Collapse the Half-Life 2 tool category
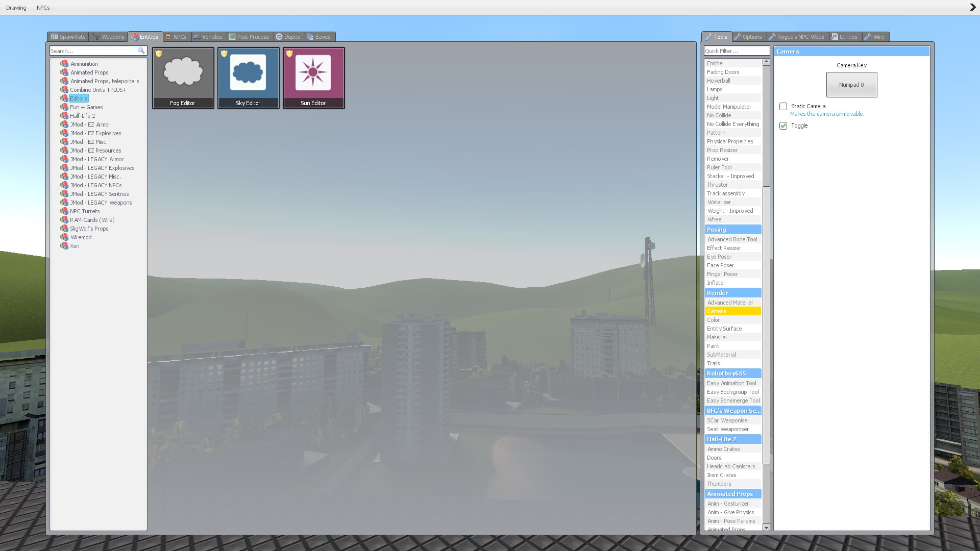Screen dimensions: 980x551 point(732,439)
